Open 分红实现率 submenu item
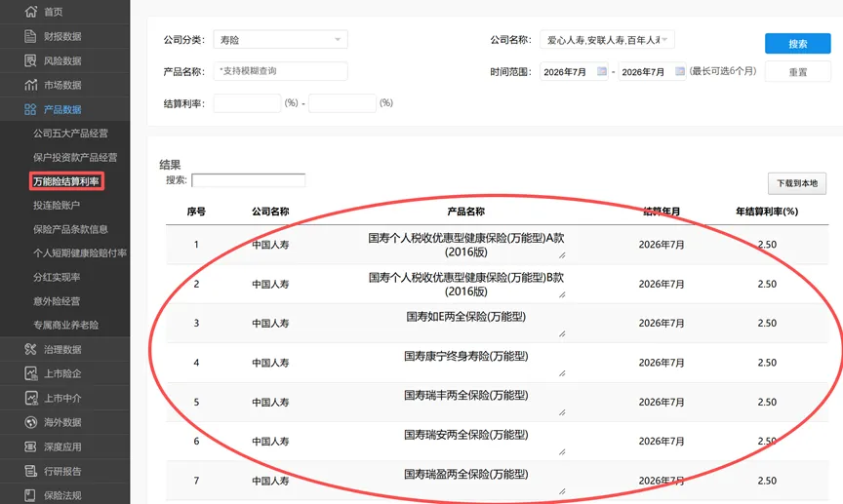 (x=57, y=277)
